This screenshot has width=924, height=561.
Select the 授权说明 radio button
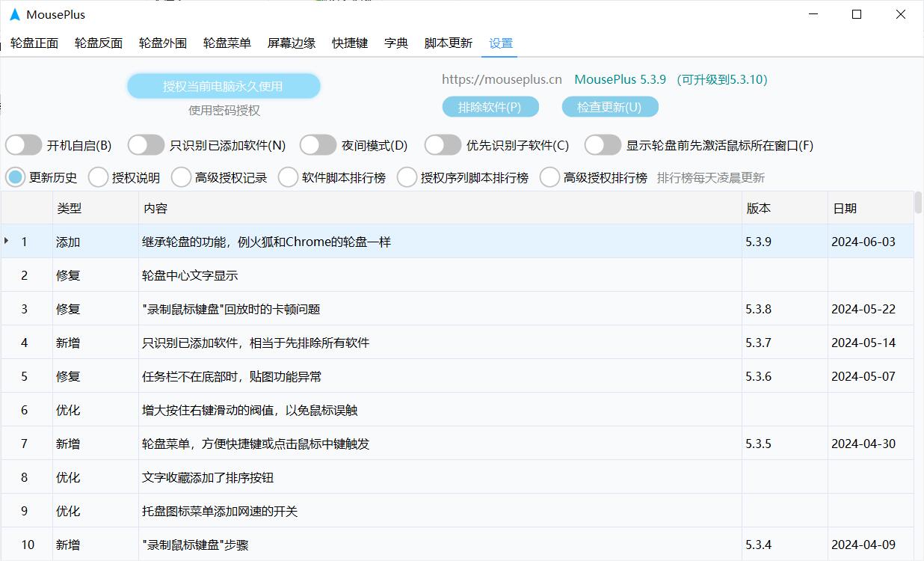tap(98, 177)
